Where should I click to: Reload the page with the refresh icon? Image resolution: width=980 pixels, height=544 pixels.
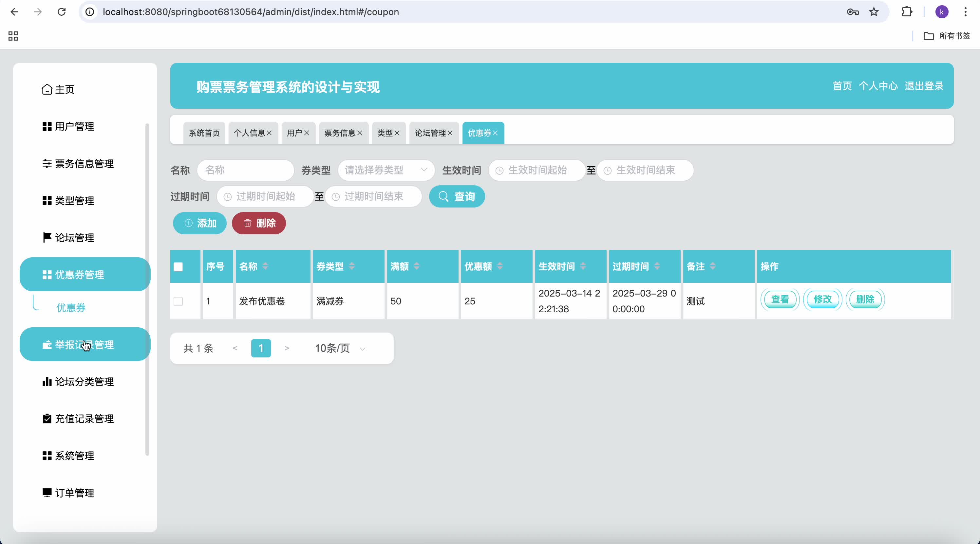[x=62, y=12]
